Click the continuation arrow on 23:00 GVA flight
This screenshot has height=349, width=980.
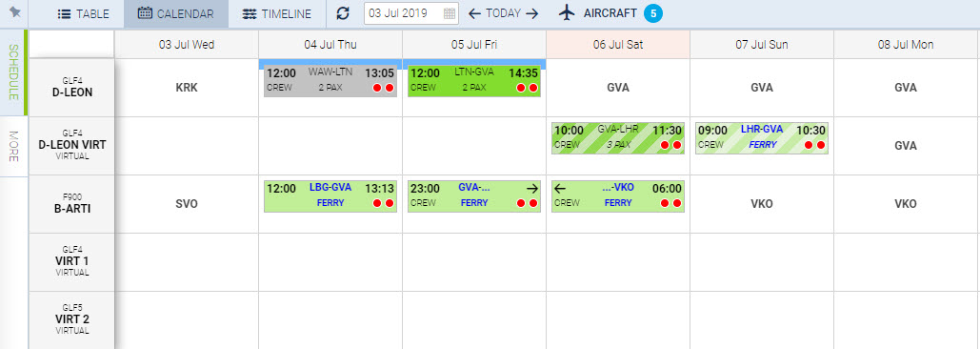531,188
